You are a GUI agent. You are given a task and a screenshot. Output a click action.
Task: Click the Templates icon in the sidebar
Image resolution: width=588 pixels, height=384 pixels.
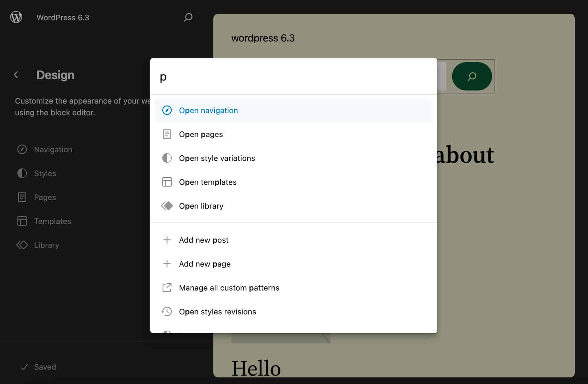coord(22,221)
